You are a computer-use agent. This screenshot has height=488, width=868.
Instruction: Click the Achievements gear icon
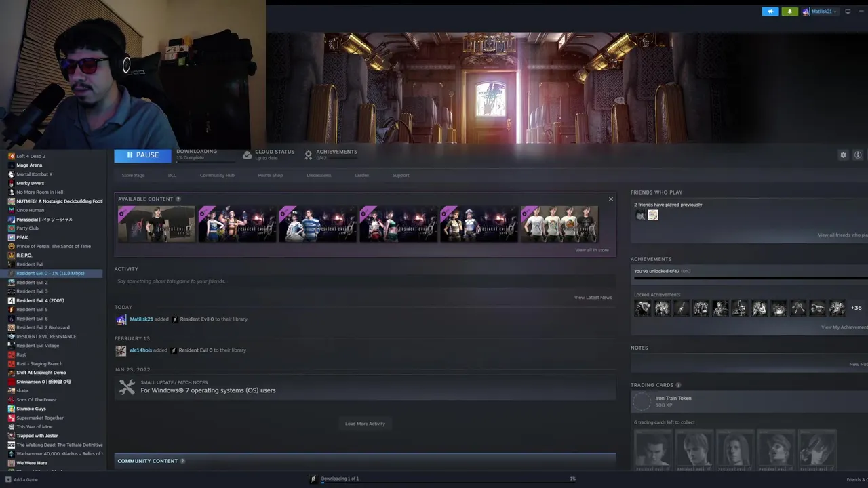coord(309,155)
